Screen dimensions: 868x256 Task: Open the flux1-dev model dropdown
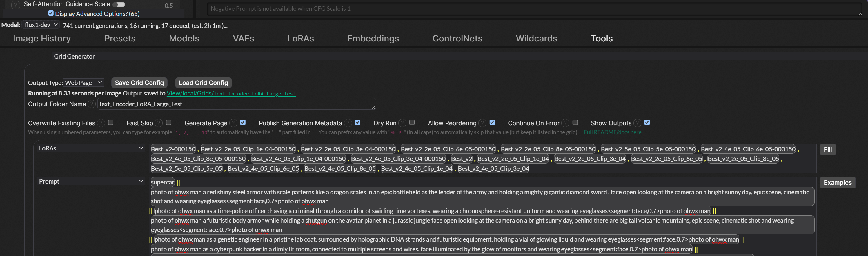pyautogui.click(x=41, y=25)
